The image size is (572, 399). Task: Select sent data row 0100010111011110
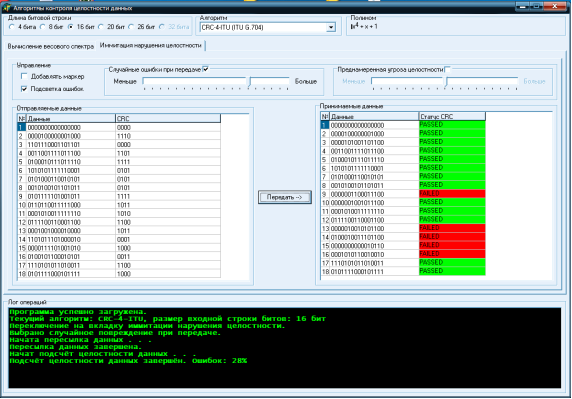(119, 162)
